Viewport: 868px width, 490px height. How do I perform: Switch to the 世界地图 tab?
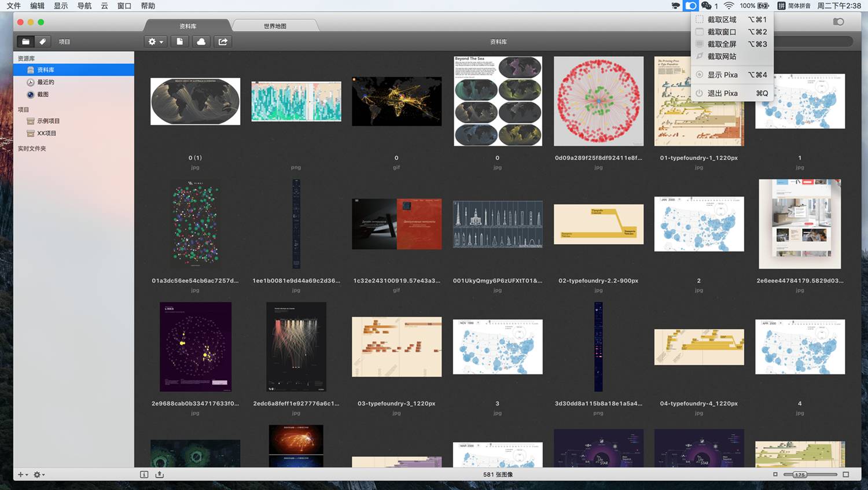click(x=275, y=26)
